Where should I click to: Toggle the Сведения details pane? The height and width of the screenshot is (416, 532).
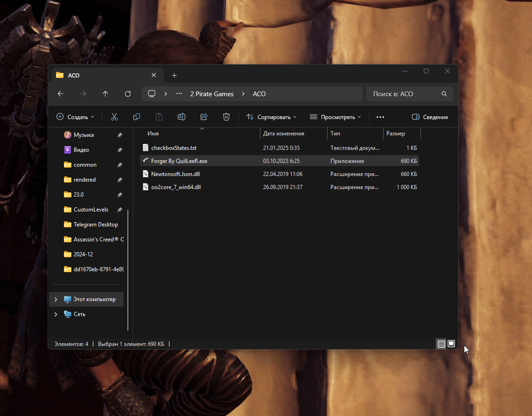click(x=430, y=117)
